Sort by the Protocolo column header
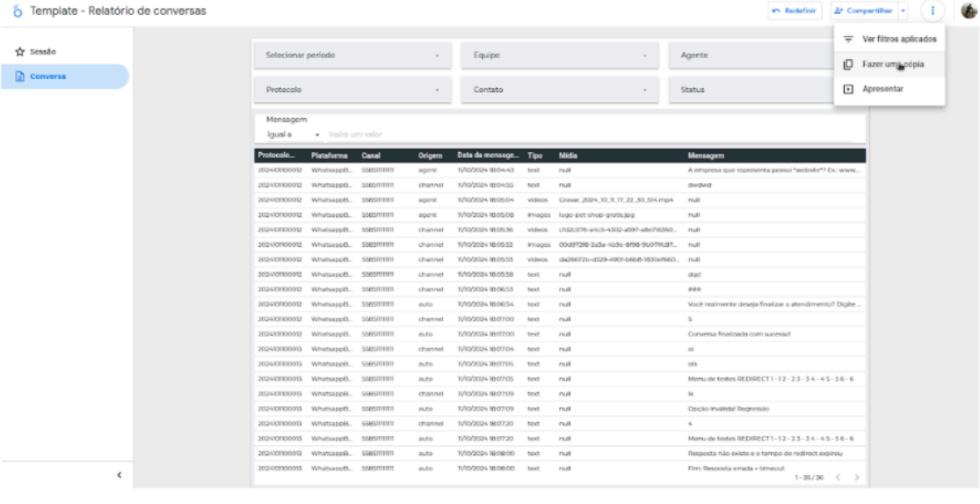This screenshot has height=504, width=980. [275, 155]
